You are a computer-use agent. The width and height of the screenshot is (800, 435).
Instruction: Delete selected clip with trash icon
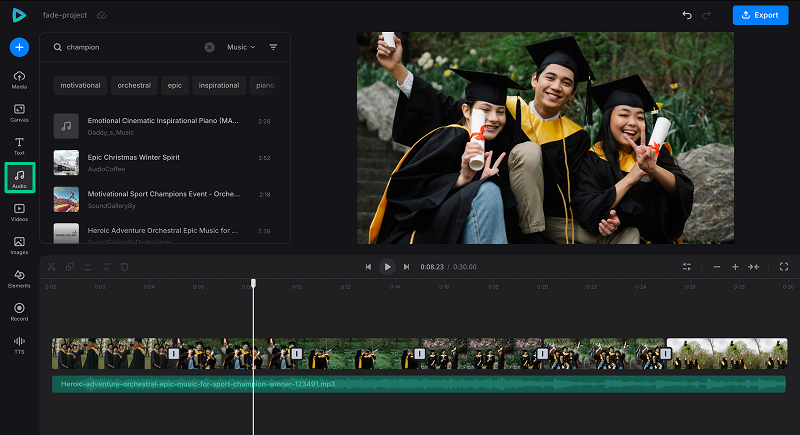click(x=124, y=267)
